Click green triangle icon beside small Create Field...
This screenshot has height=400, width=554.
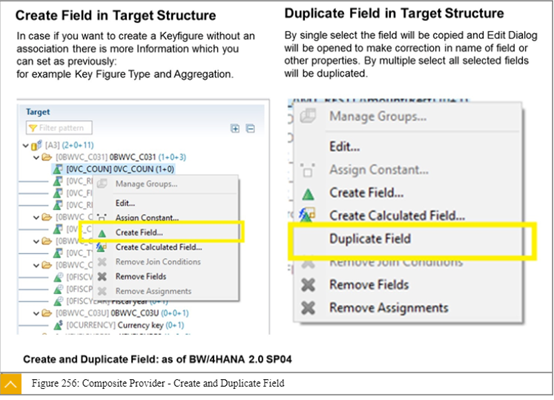coord(102,233)
